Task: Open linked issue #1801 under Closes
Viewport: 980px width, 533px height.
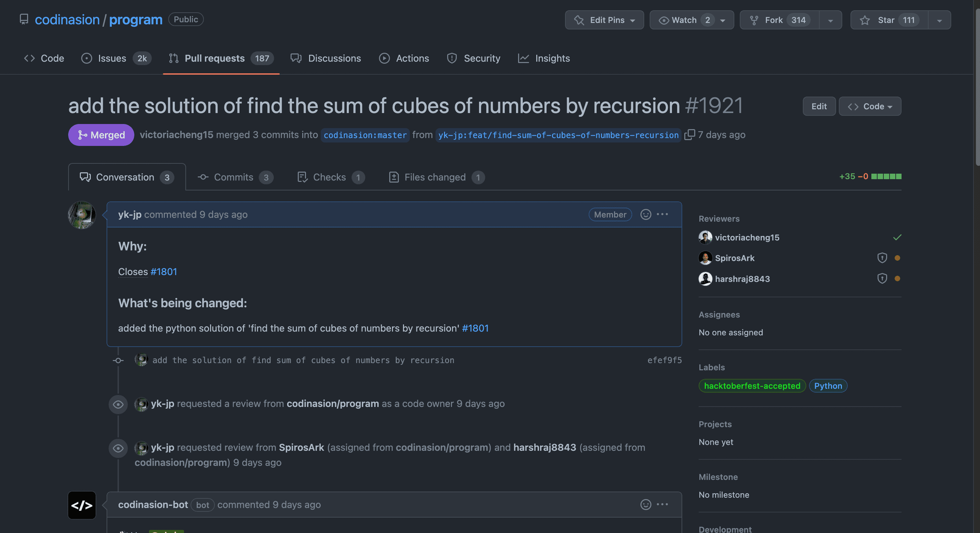Action: pyautogui.click(x=163, y=272)
